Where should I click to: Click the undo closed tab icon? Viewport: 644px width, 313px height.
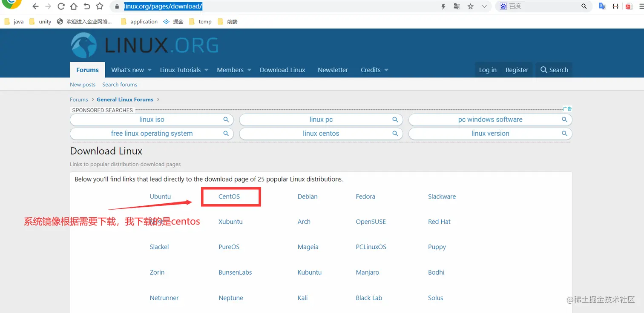click(87, 6)
